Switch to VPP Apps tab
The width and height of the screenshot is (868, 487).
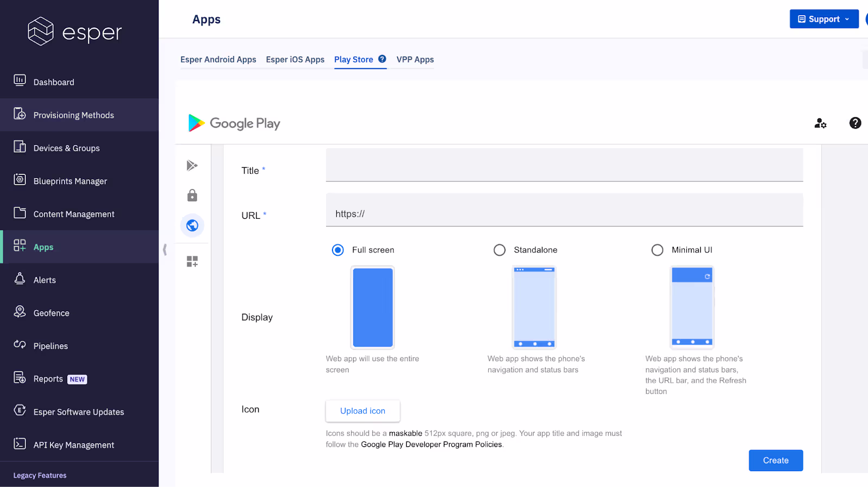point(415,60)
